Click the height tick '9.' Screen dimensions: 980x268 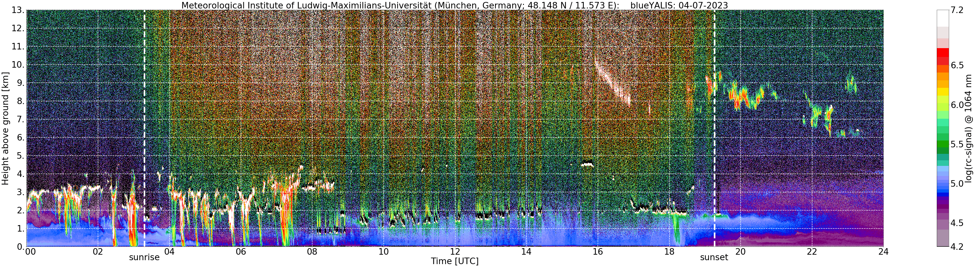coord(20,83)
